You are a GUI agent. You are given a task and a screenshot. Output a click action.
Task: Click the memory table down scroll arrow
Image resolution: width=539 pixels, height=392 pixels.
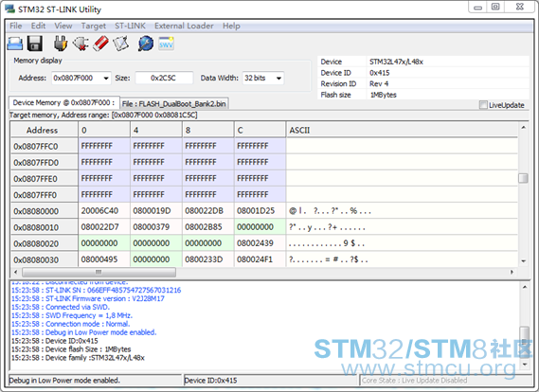tap(523, 261)
